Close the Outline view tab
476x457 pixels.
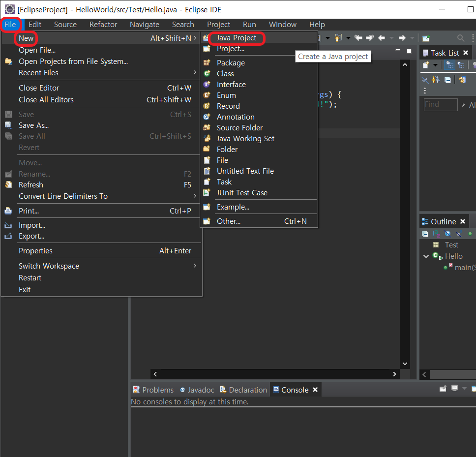[x=463, y=221]
